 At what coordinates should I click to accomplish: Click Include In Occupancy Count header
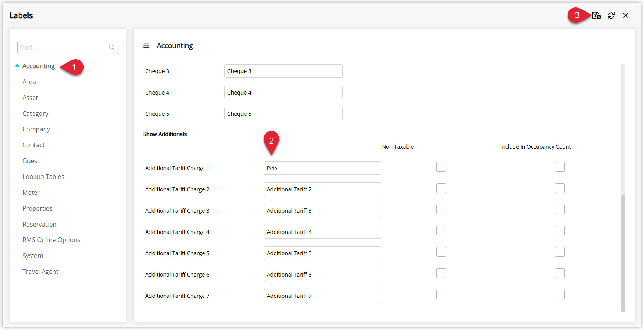536,147
